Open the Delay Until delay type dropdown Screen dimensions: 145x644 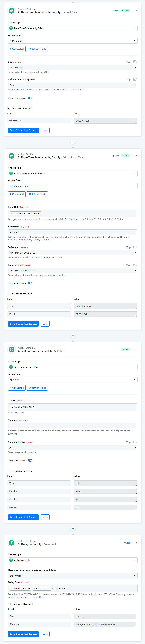point(73,576)
